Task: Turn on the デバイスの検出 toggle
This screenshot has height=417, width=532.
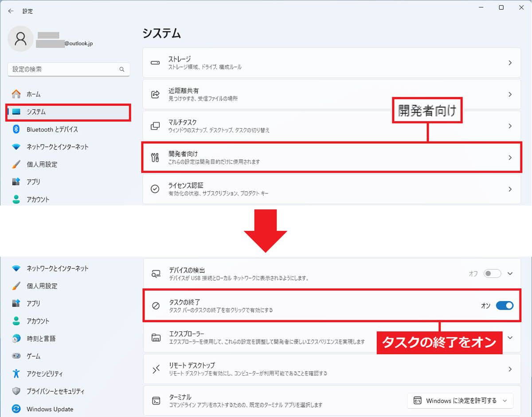Action: coord(493,274)
